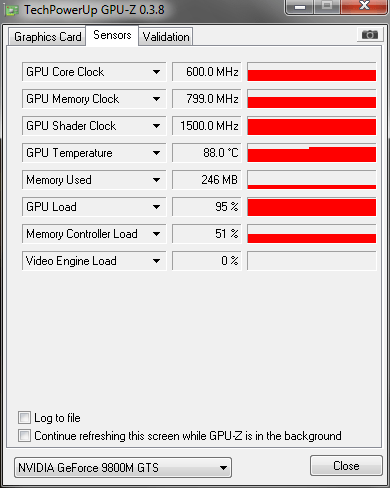Open the Validation tab

tap(166, 37)
